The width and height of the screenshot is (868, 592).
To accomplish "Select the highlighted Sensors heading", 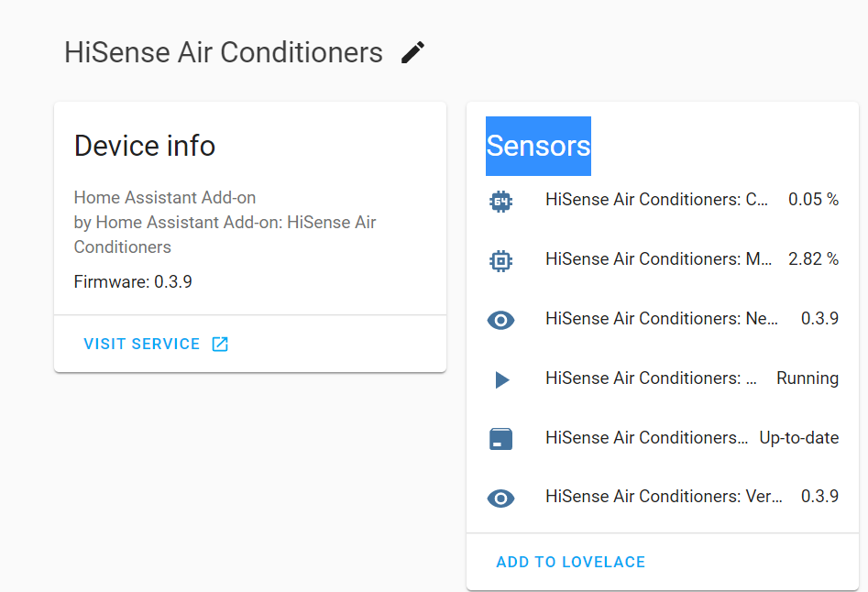I will pos(538,147).
